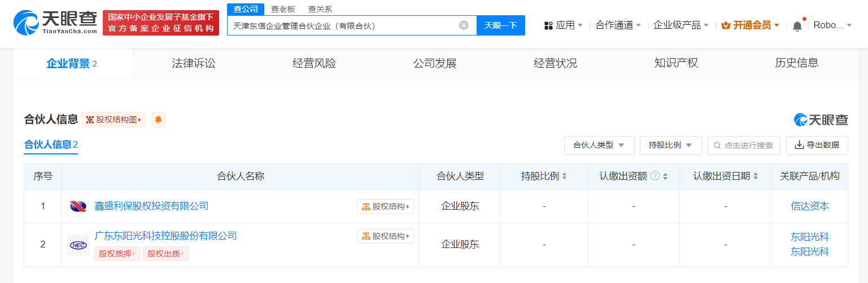Screen dimensions: 868x283
Task: Open 信达资本 related link
Action: (810, 206)
